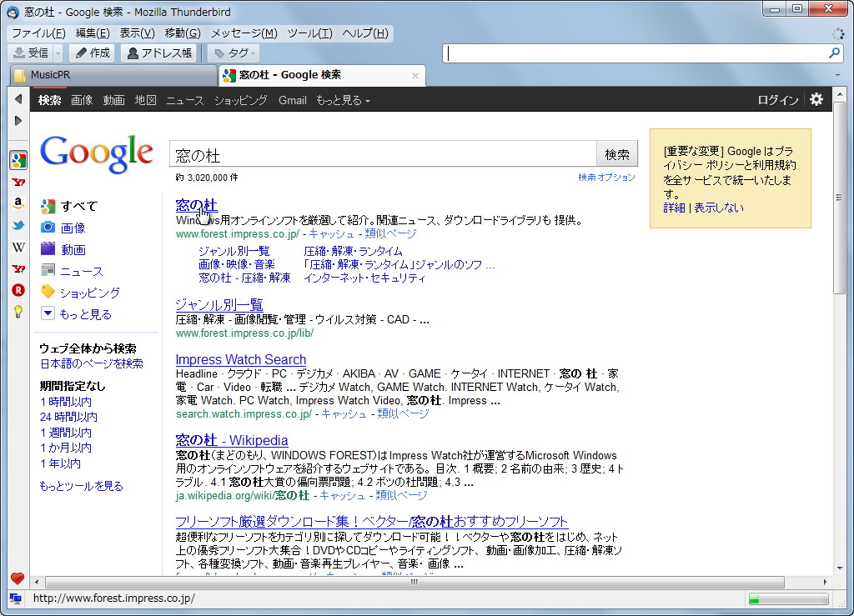The image size is (854, 616).
Task: Click the lightbulb icon in the sidebar
Action: [18, 312]
